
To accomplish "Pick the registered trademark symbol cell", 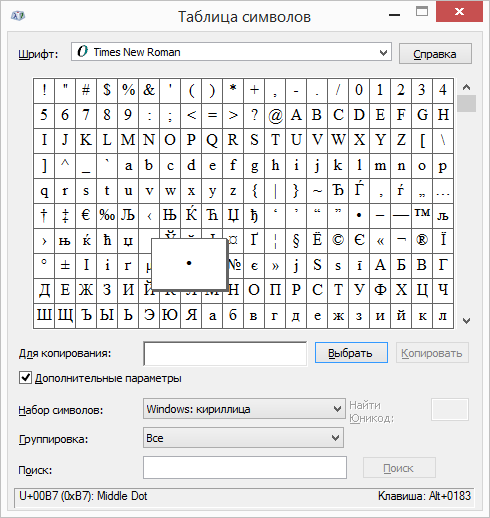I will click(x=422, y=241).
